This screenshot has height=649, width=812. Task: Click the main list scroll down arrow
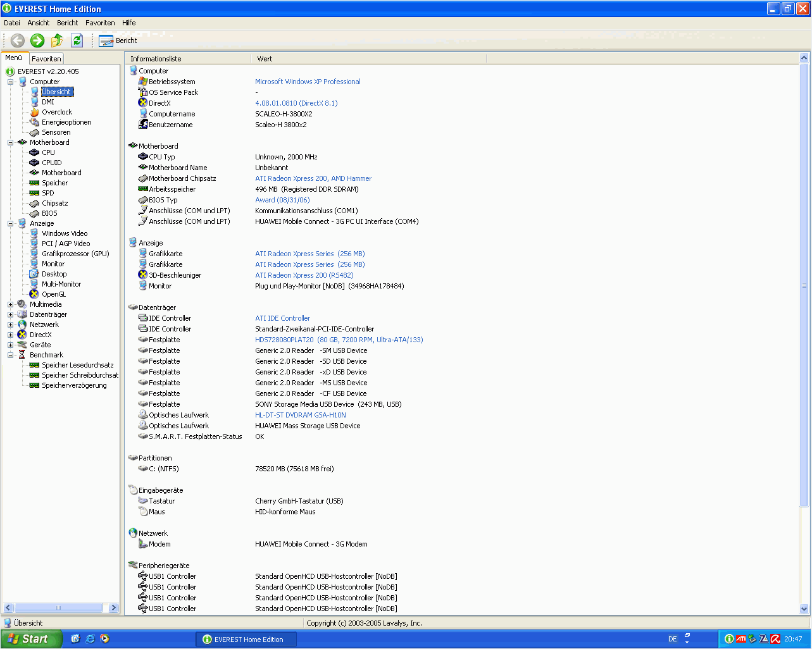[x=804, y=609]
